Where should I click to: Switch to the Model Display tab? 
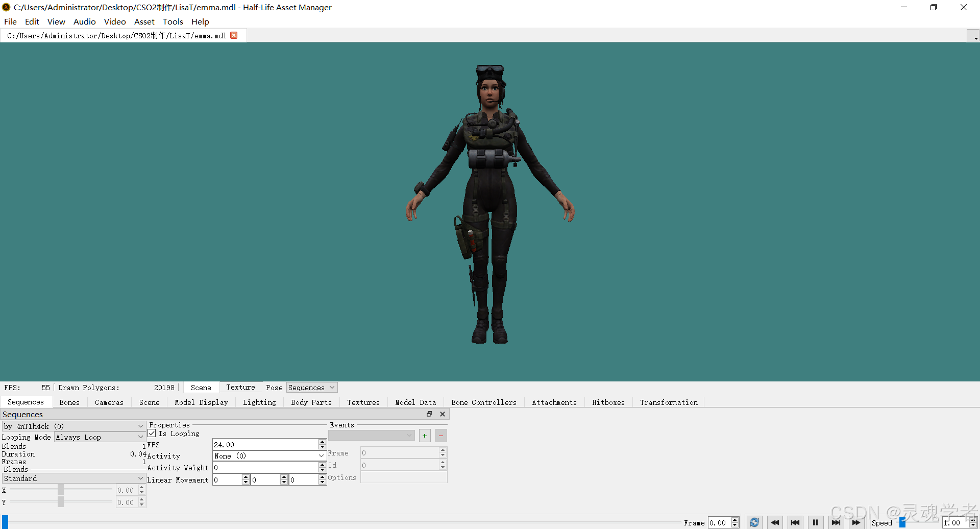tap(202, 402)
